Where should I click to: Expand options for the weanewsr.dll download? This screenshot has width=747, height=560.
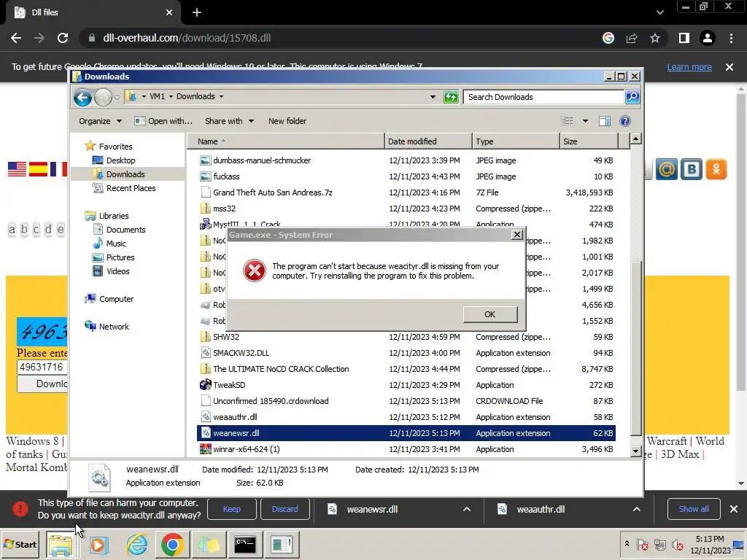pyautogui.click(x=467, y=509)
